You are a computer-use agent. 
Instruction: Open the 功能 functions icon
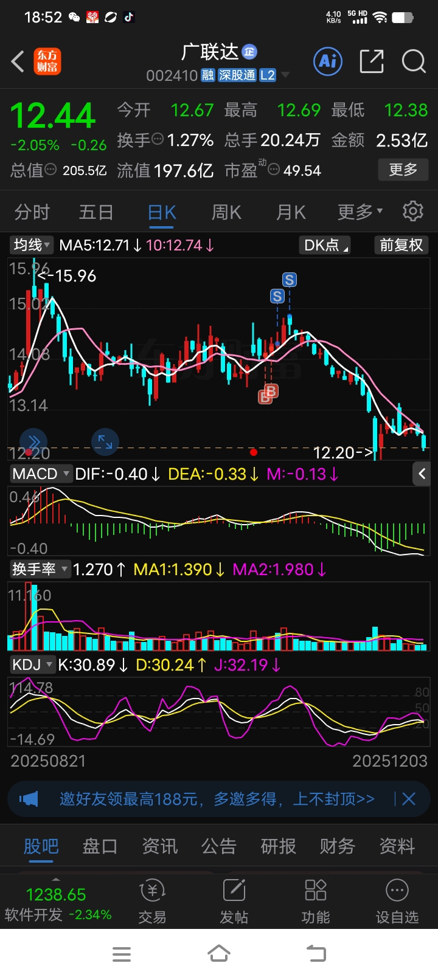click(x=316, y=901)
